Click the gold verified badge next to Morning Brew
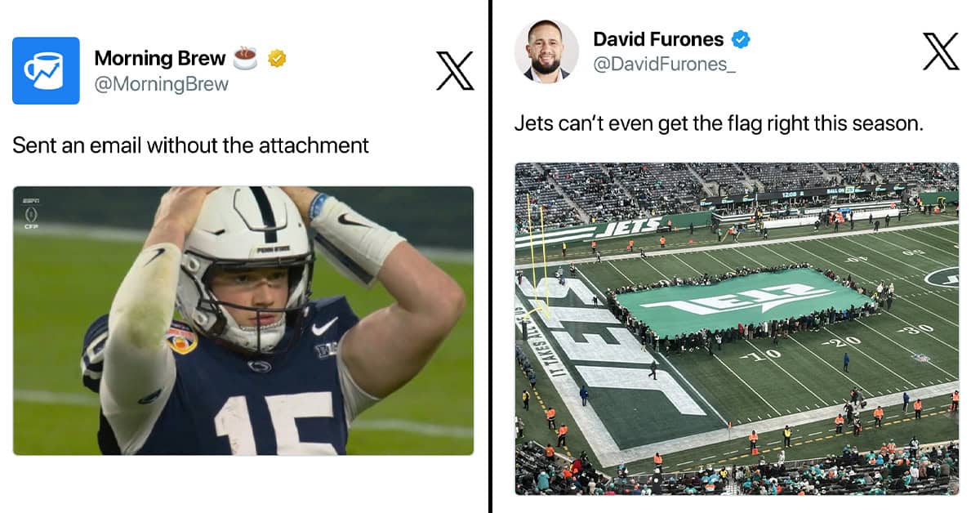The height and width of the screenshot is (513, 980). [276, 58]
